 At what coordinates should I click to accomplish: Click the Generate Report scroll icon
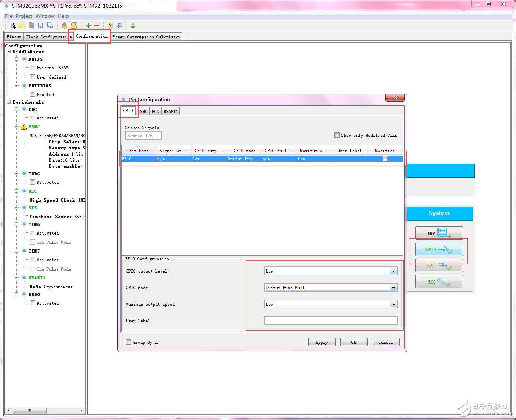[74, 26]
